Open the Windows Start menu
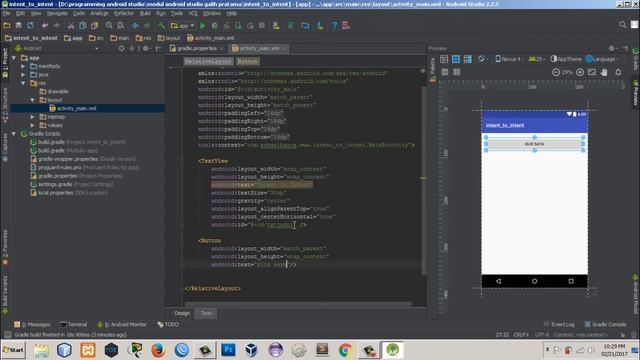640x360 pixels. point(13,350)
